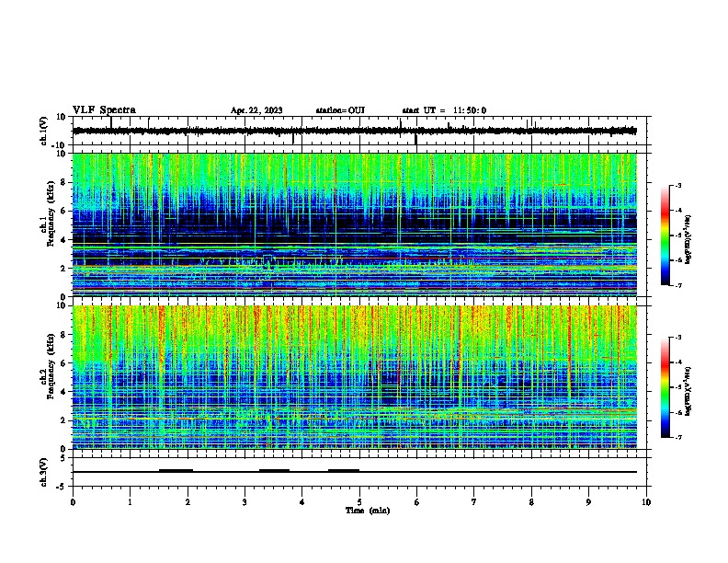The width and height of the screenshot is (728, 563).
Task: Click the time axis tick label "7"
Action: coord(474,502)
